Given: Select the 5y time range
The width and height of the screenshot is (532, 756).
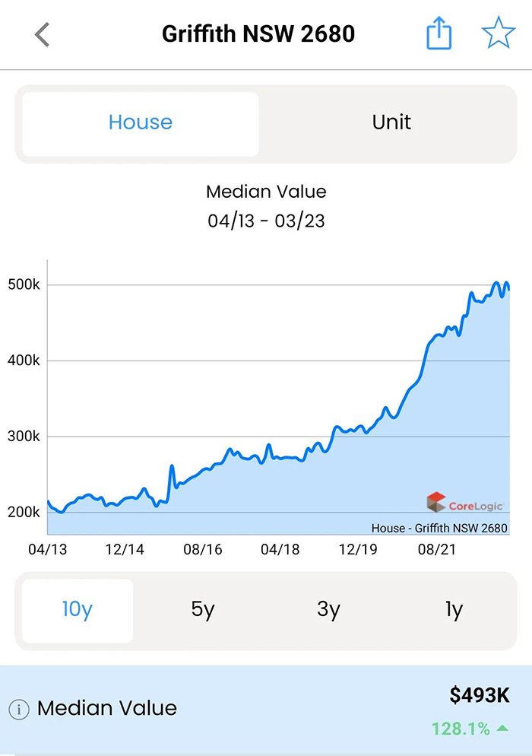Looking at the screenshot, I should (x=202, y=611).
